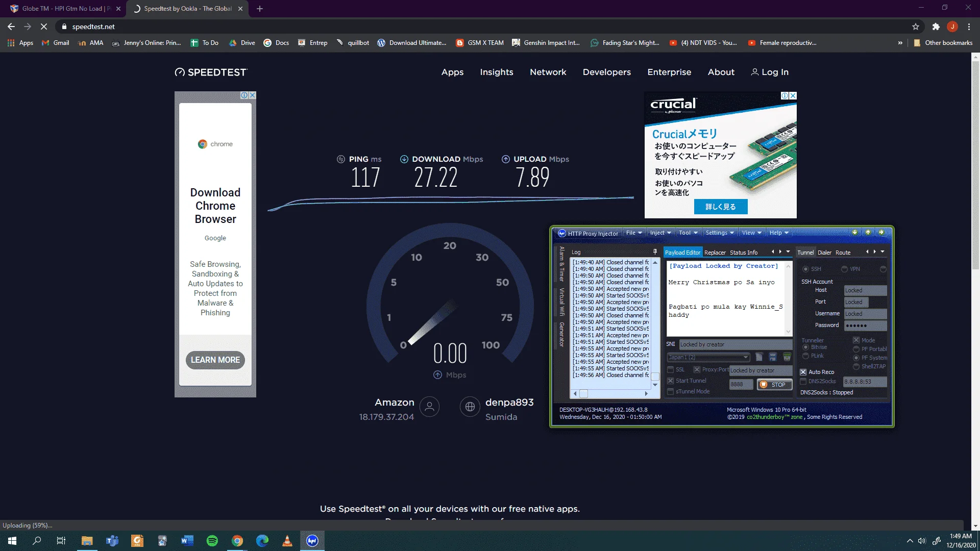Image resolution: width=980 pixels, height=551 pixels.
Task: Open the File menu dropdown
Action: pyautogui.click(x=634, y=233)
